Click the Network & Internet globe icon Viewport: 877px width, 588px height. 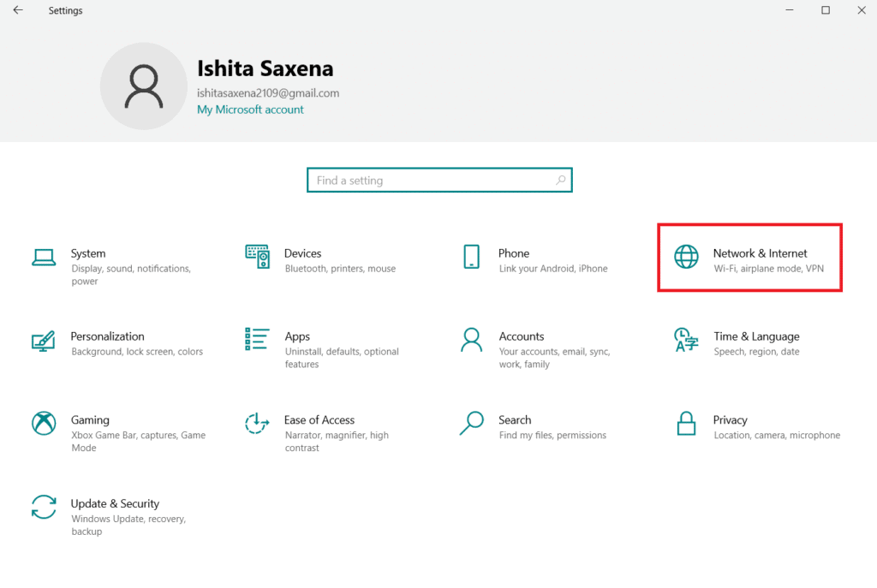coord(686,257)
